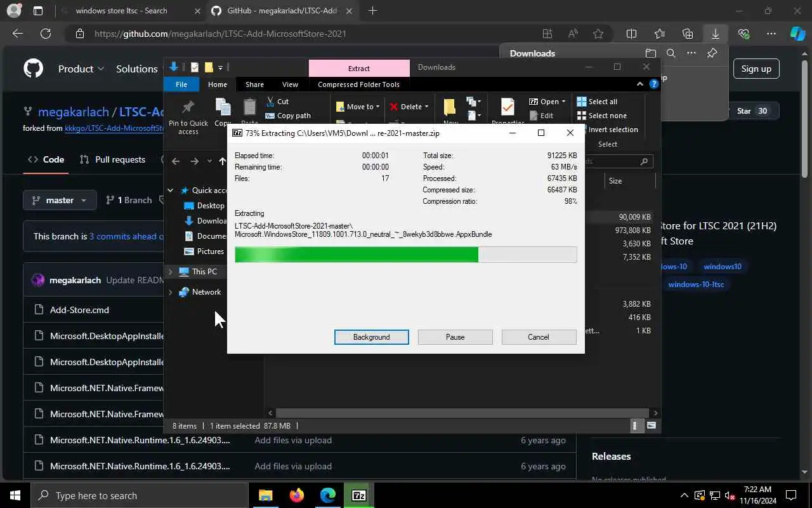Expand the This PC tree node
The image size is (812, 508).
170,272
